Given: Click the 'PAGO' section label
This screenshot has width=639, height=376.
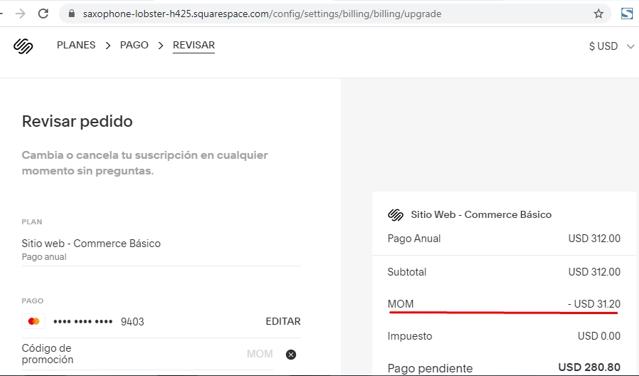Looking at the screenshot, I should tap(32, 301).
